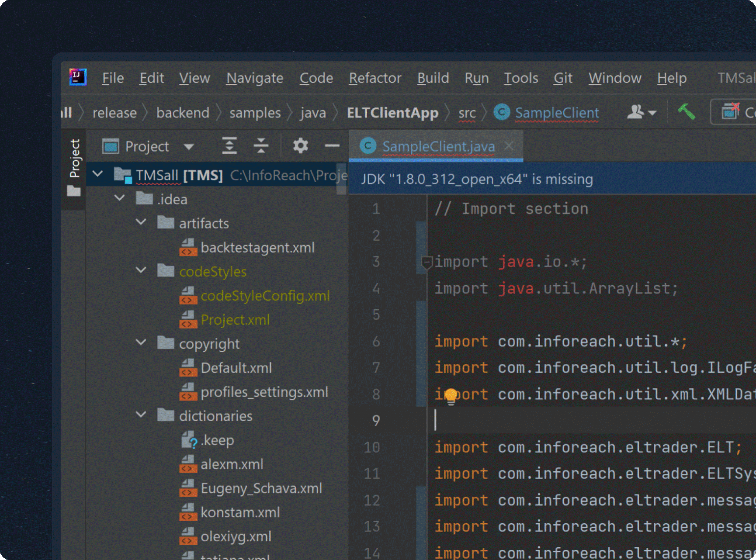Select the SampleClient.java editor tab

coord(438,146)
